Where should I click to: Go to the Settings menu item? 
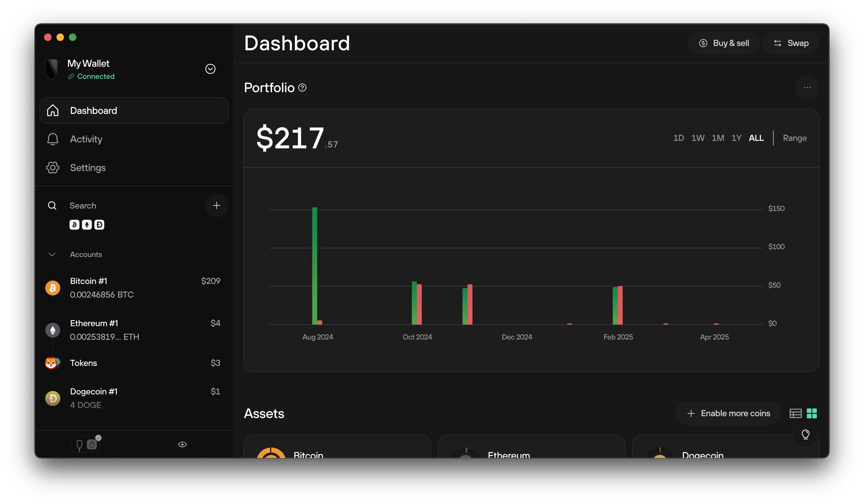(x=134, y=168)
